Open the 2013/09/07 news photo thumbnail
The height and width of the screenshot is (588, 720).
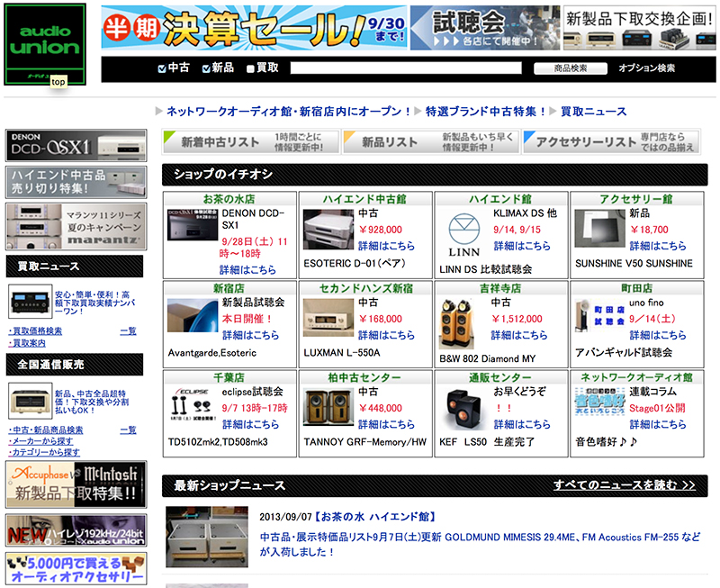[x=207, y=537]
